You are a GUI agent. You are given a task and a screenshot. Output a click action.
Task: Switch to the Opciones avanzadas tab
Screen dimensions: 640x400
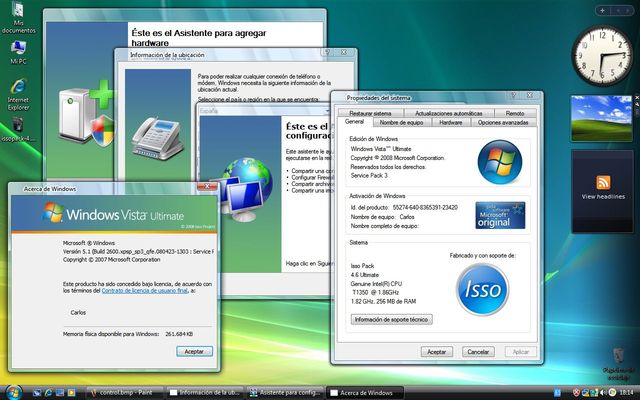coord(503,122)
